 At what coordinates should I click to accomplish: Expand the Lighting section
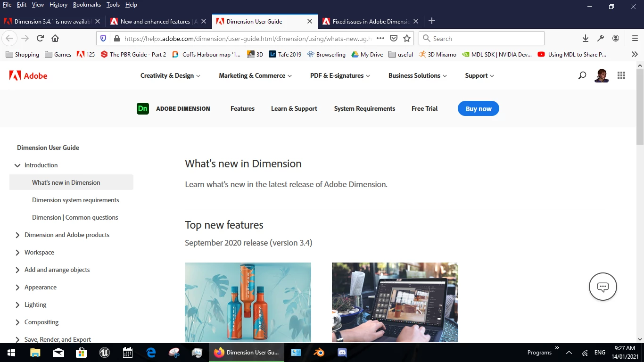tap(17, 305)
